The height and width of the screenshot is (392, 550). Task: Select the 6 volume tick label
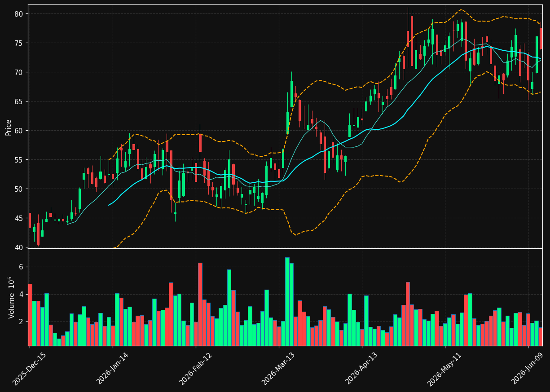coord(21,267)
